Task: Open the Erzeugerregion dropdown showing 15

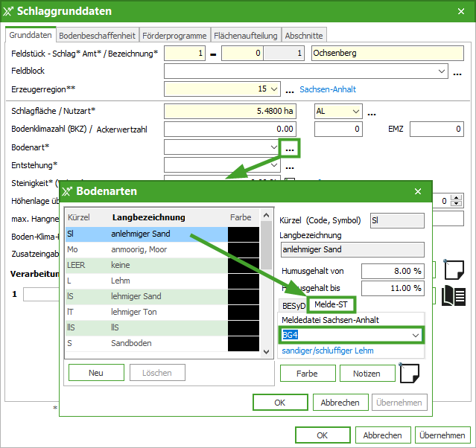Action: [x=274, y=89]
